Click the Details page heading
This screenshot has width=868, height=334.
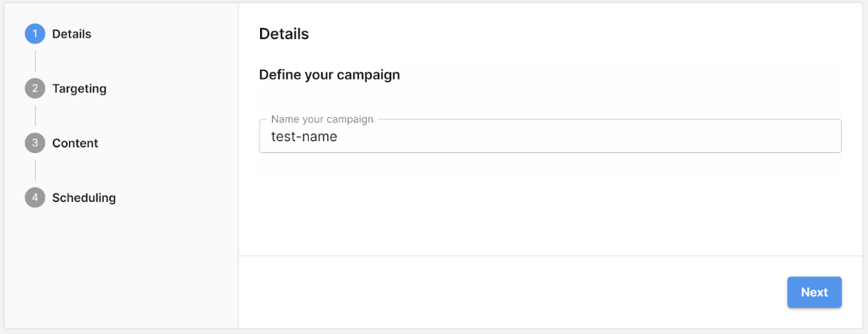[x=283, y=34]
